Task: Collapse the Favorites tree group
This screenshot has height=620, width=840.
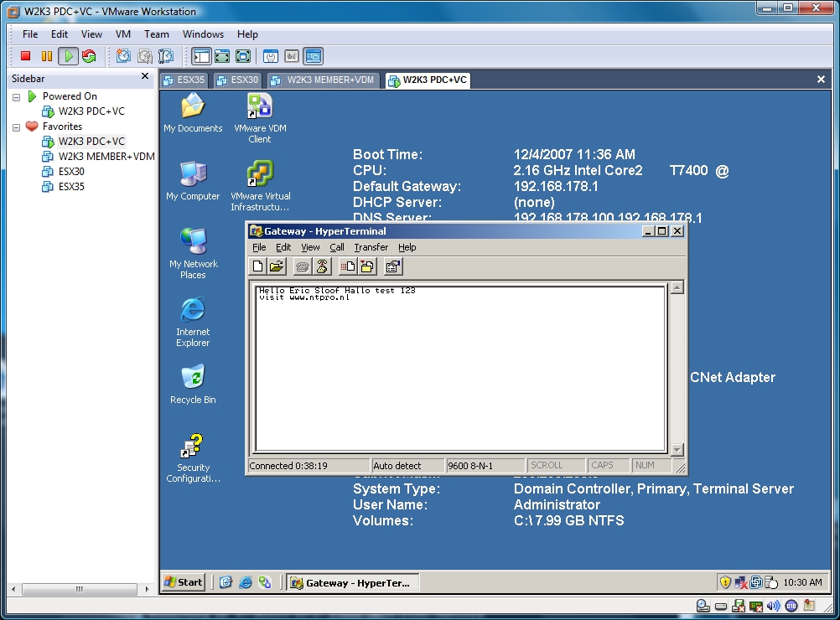Action: pyautogui.click(x=17, y=127)
